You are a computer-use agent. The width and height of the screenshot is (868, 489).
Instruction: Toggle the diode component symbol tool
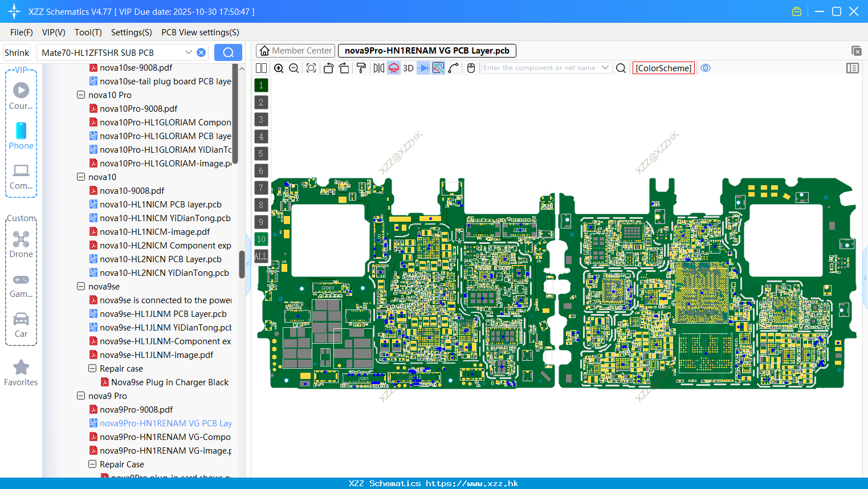coord(423,68)
